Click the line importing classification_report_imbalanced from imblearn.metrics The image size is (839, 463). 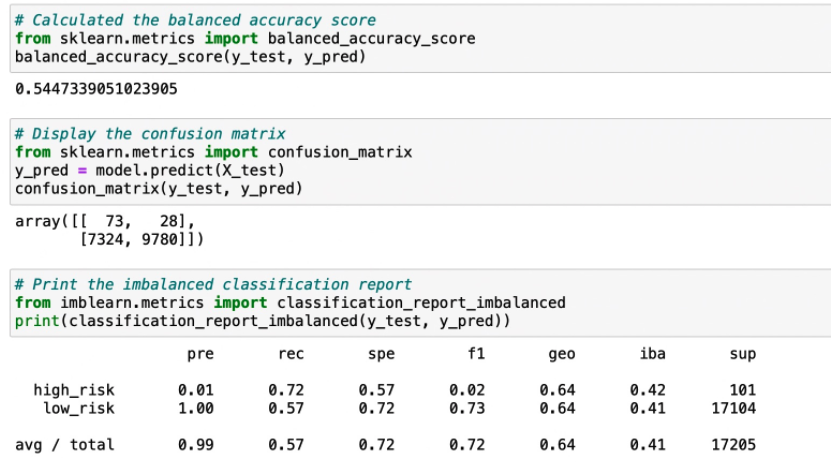290,302
